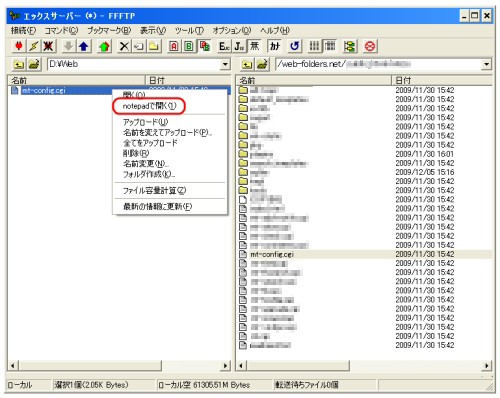Click the FFFTP application icon in title bar
The width and height of the screenshot is (500, 398).
coord(15,16)
